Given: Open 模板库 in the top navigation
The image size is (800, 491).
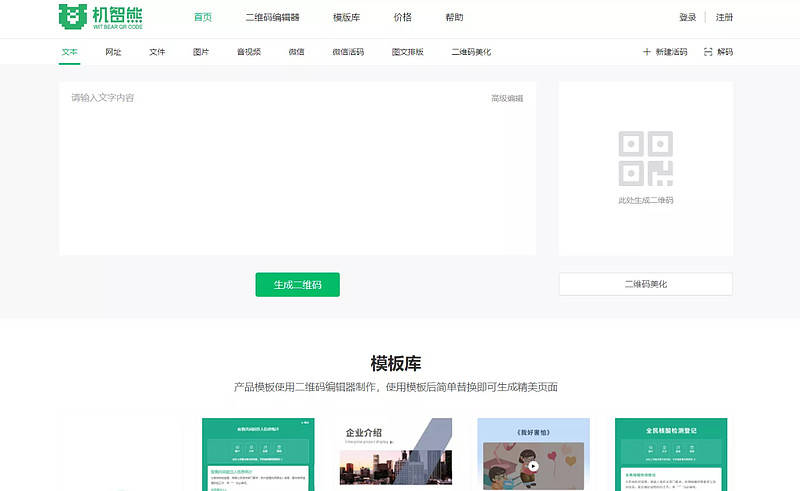Looking at the screenshot, I should pyautogui.click(x=346, y=17).
